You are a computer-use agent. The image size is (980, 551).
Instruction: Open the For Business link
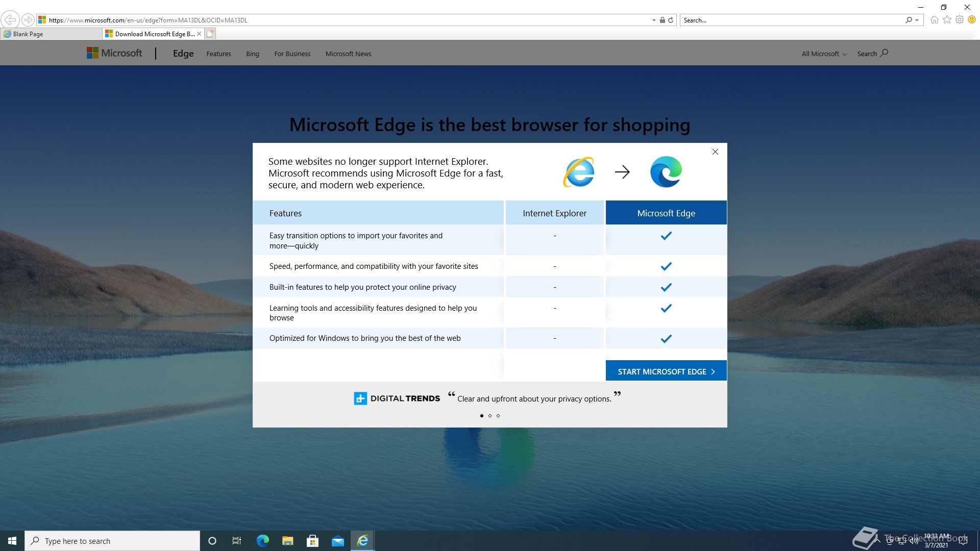pos(292,54)
